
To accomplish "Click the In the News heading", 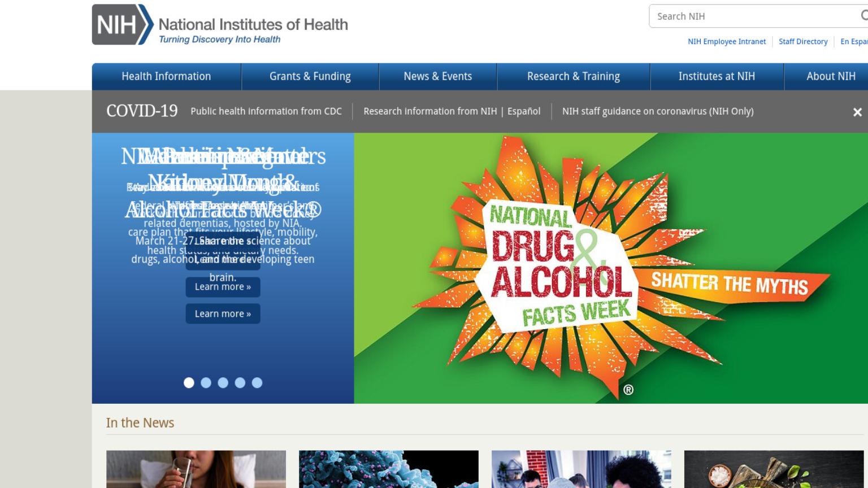I will pos(140,423).
